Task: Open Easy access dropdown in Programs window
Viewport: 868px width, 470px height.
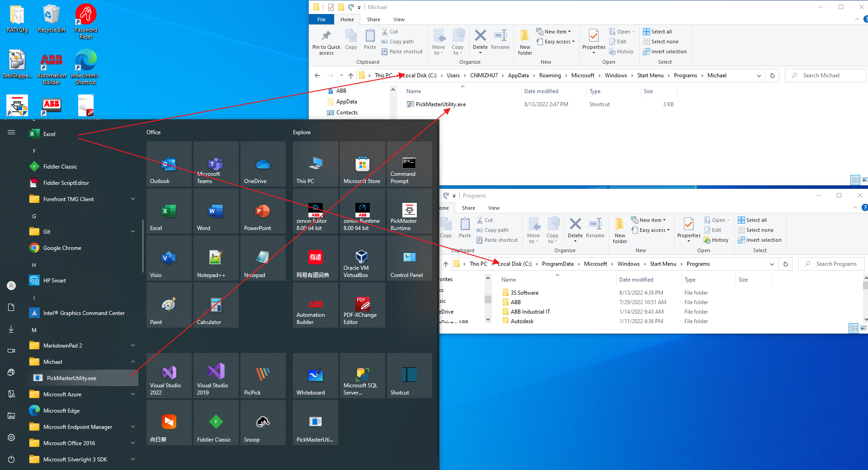Action: pos(651,230)
